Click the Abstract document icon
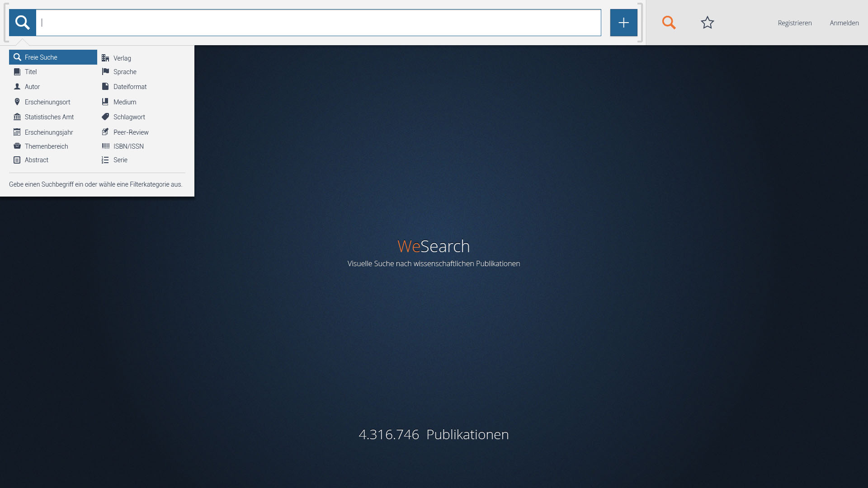Image resolution: width=868 pixels, height=488 pixels. pos(17,160)
